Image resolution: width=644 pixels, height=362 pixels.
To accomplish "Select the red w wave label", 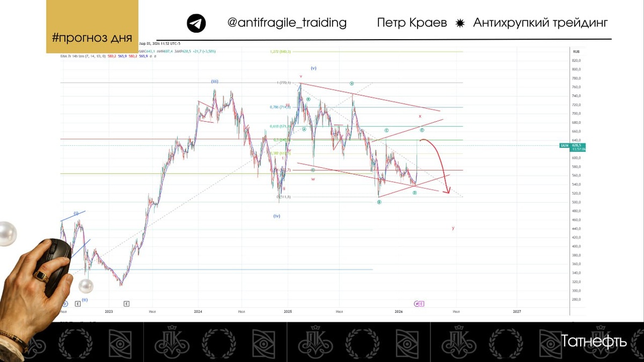I will pos(313,179).
